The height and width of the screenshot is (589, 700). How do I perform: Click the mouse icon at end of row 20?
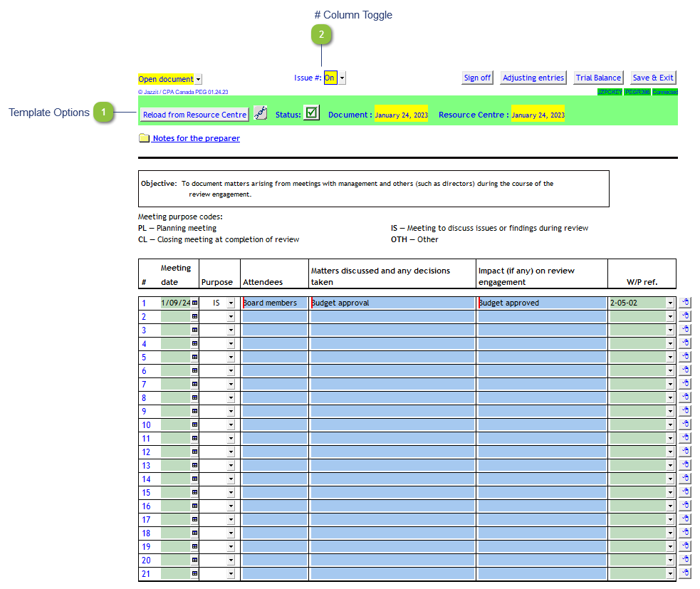click(x=685, y=559)
